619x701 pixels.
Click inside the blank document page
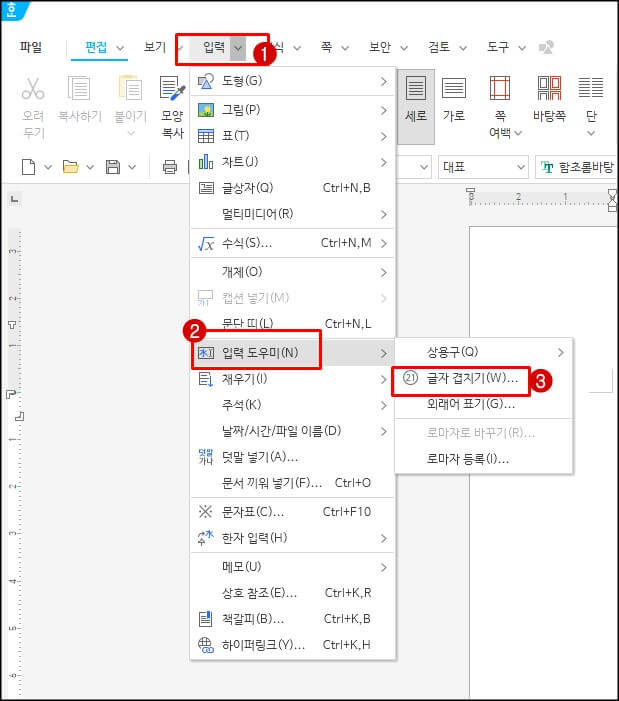[543, 463]
